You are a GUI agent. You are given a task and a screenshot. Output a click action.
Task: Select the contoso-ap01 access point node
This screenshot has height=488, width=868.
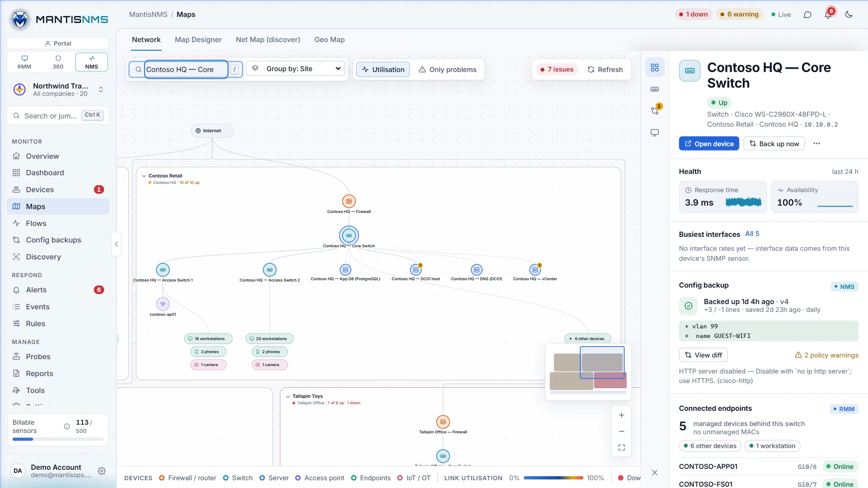coord(163,304)
